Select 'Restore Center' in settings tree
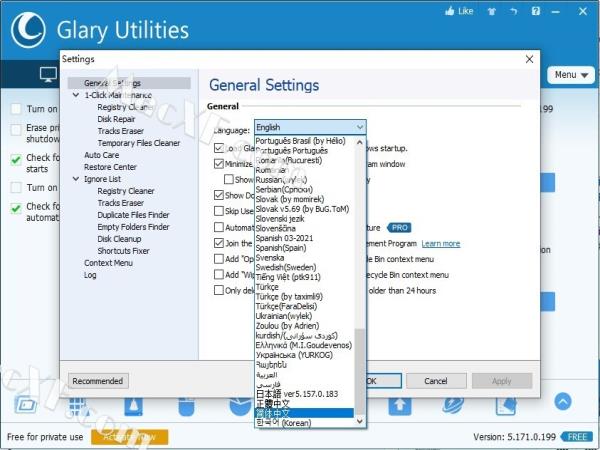This screenshot has height=450, width=600. (110, 167)
